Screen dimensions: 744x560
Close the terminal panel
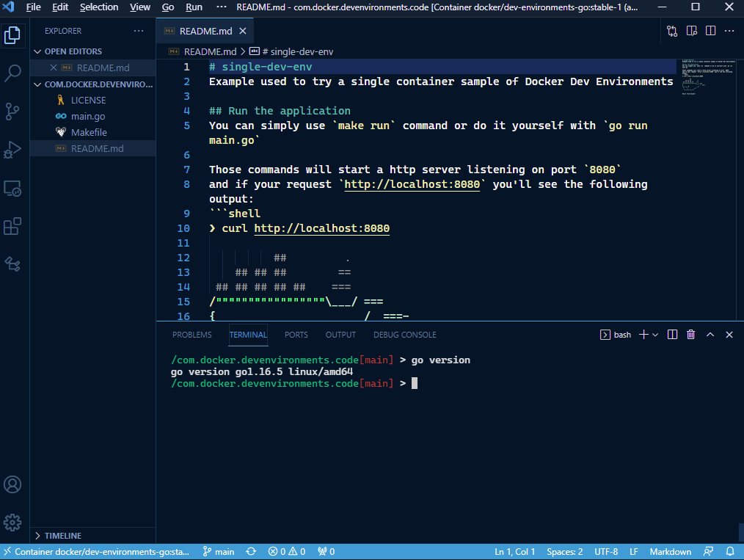point(729,335)
